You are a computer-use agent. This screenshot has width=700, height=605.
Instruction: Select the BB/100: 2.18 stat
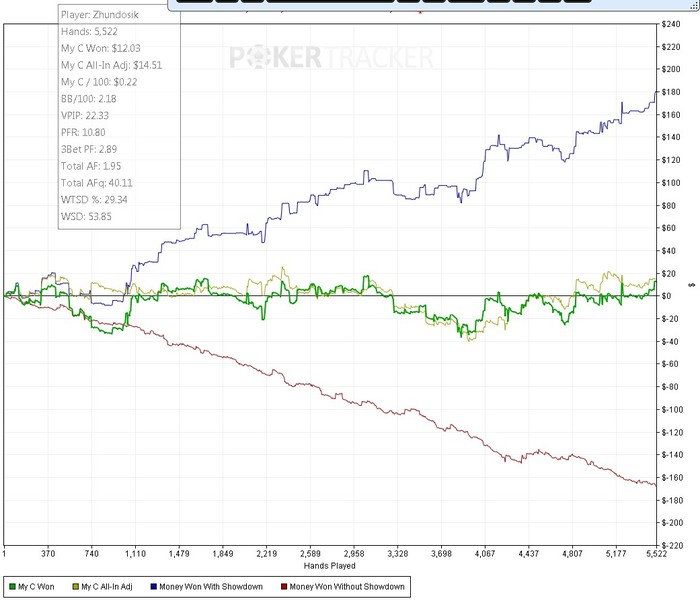click(88, 99)
